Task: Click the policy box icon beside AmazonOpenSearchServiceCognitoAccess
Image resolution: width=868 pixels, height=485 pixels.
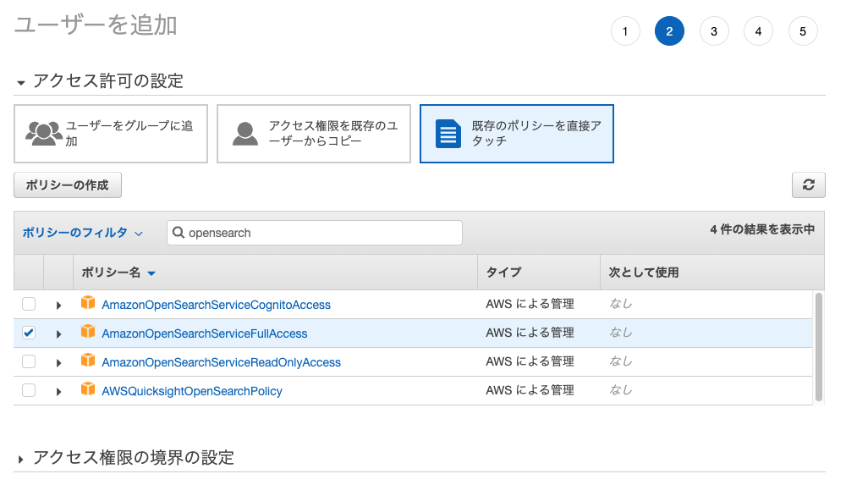Action: pyautogui.click(x=88, y=303)
